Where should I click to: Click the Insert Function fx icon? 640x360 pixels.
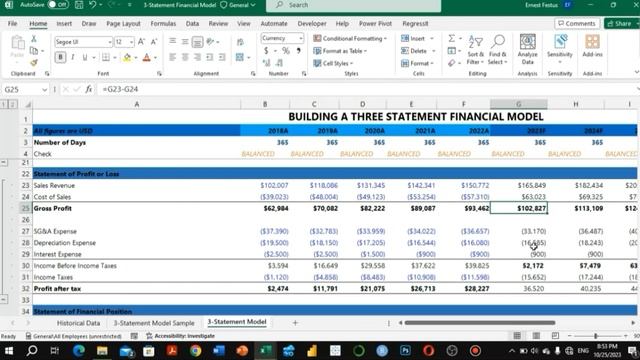tap(89, 89)
